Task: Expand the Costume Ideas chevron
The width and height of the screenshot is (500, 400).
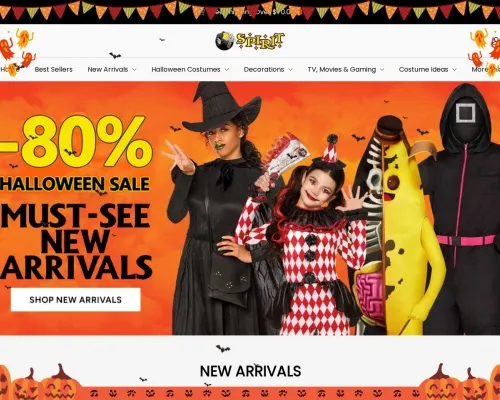Action: 454,70
